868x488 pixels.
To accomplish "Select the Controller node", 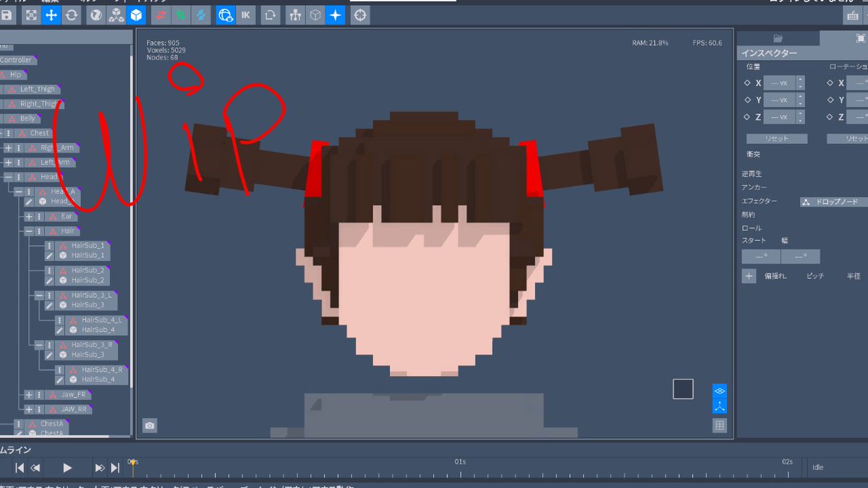I will coord(17,60).
